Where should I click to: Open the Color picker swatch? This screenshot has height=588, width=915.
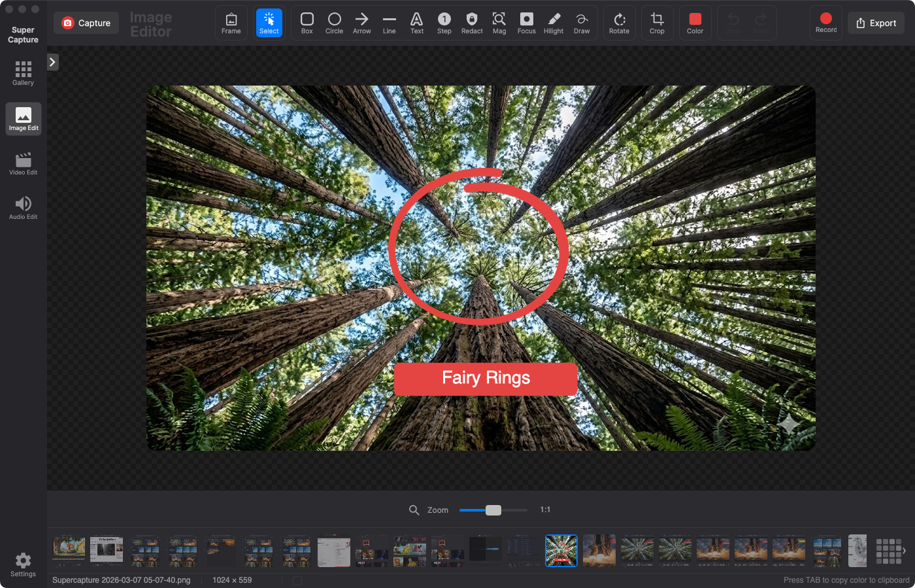695,23
